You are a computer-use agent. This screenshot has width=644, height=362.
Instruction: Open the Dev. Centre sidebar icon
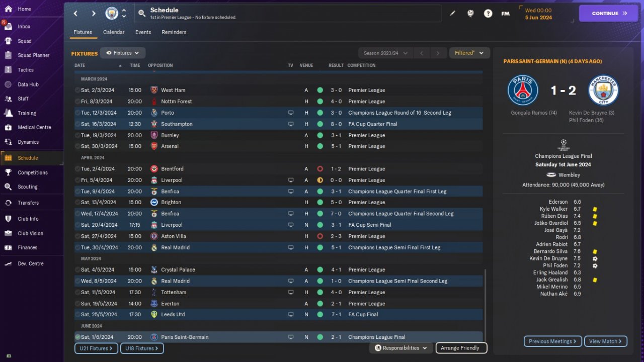[8, 263]
